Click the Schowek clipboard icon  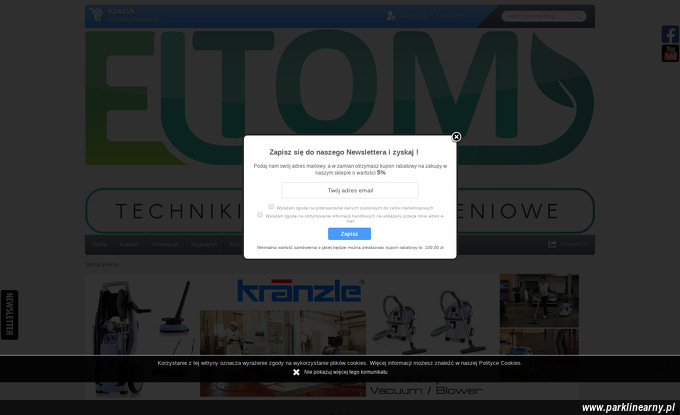(x=552, y=245)
